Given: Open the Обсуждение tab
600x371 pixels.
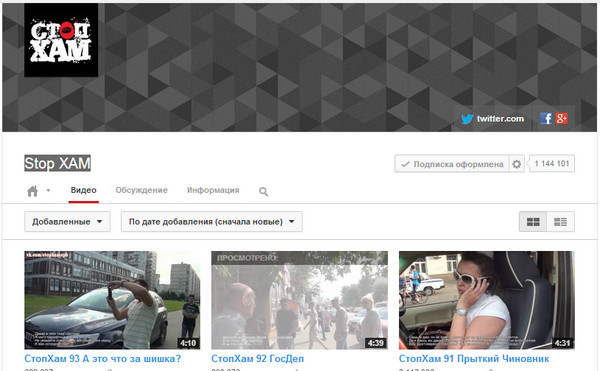Looking at the screenshot, I should [142, 190].
